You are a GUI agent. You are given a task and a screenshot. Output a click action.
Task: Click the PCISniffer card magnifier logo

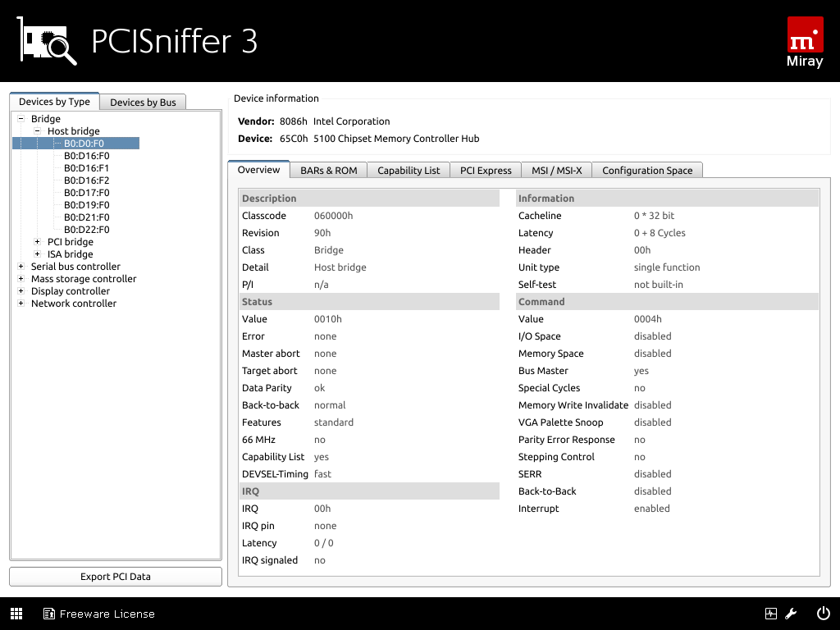point(48,41)
